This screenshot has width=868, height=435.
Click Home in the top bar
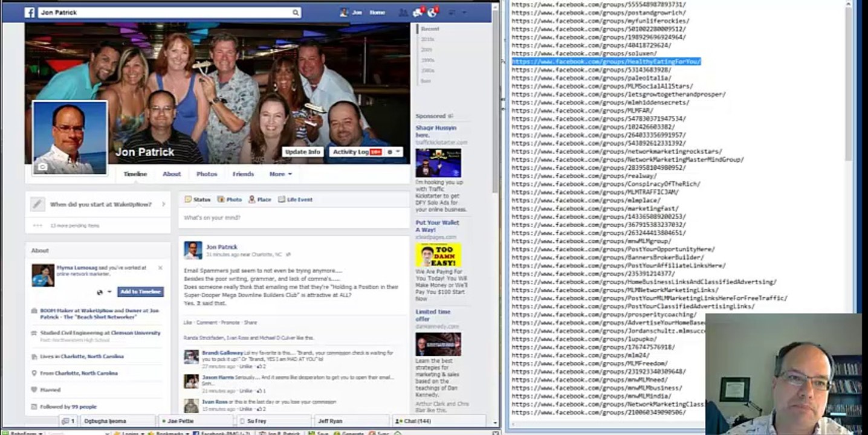tap(377, 12)
